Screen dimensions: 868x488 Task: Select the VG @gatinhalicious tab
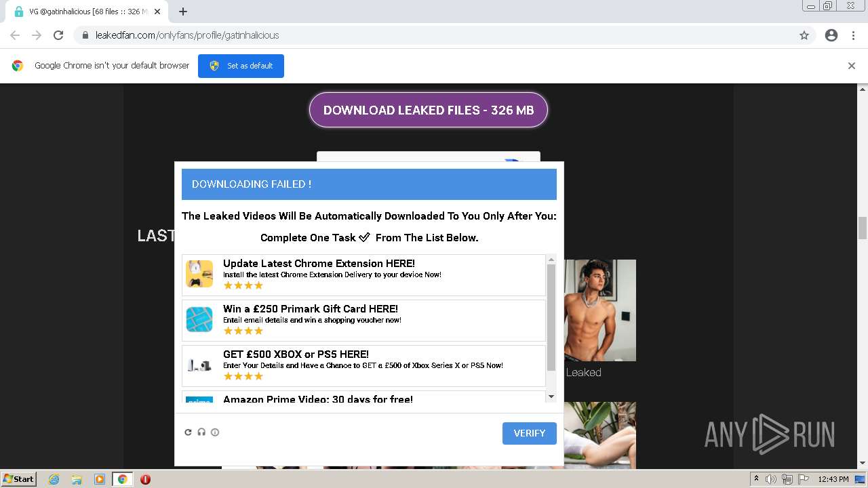click(x=87, y=12)
